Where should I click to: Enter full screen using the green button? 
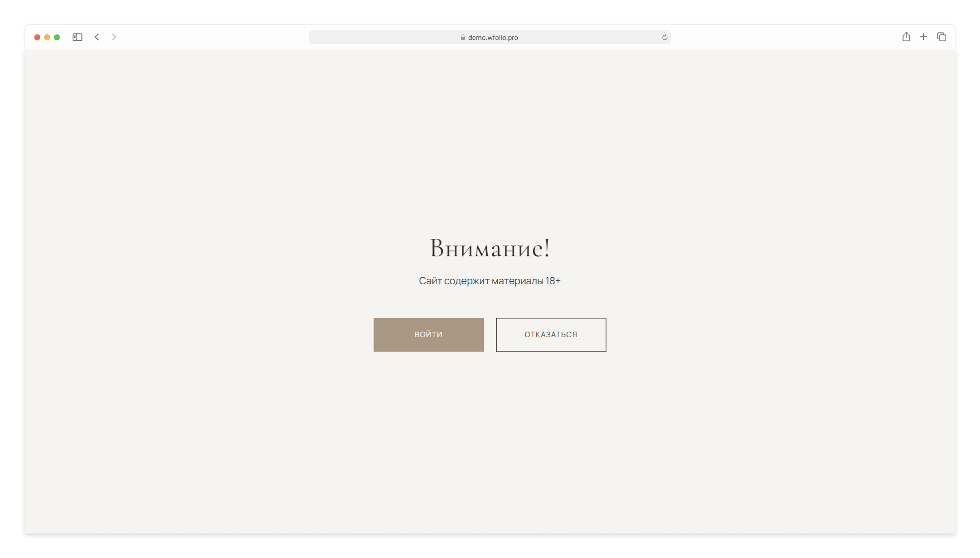[57, 37]
